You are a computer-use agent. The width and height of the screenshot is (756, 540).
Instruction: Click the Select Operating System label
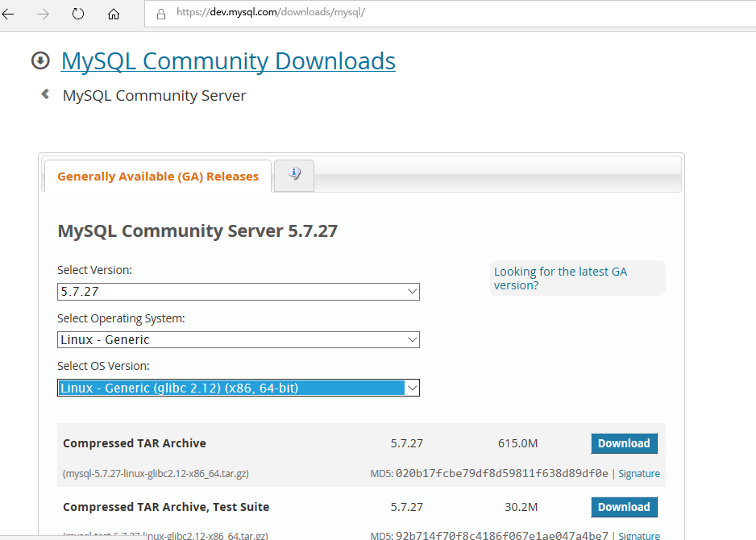pos(121,318)
